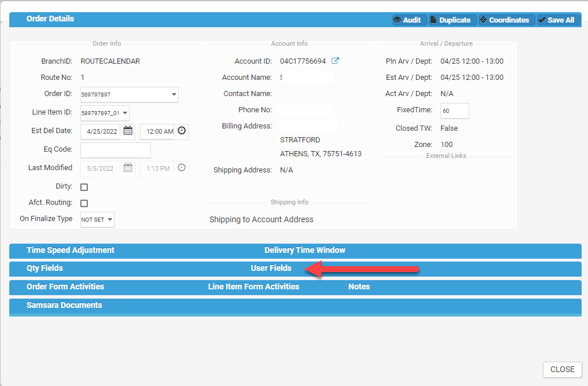Click Save All
The width and height of the screenshot is (588, 386).
pyautogui.click(x=558, y=20)
